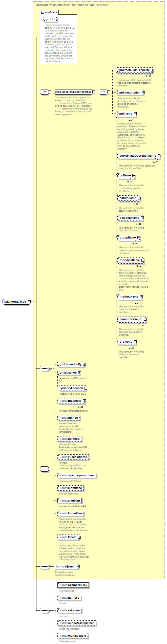Expand gml:boundedBy element

coord(84,364)
